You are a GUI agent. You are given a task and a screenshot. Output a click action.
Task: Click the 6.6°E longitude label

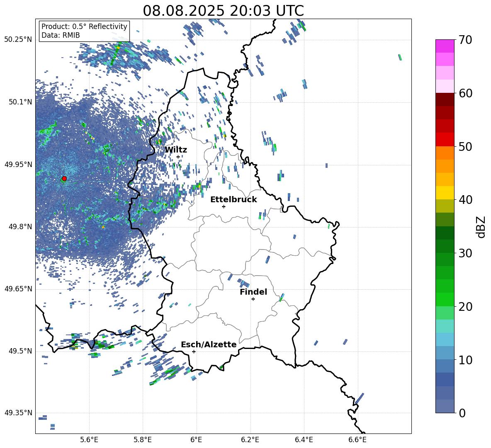click(357, 440)
